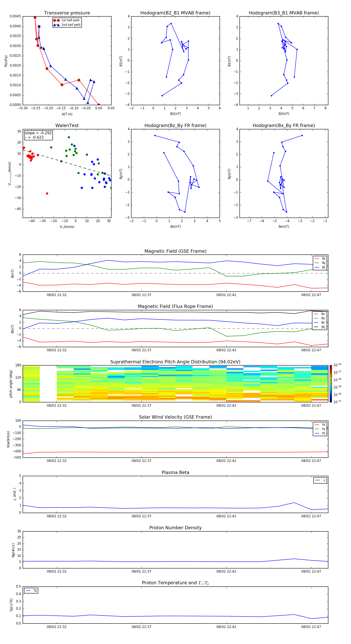Click the colorbar's top tick label 10^-26
Screen dimensions: 351x644
click(x=337, y=365)
